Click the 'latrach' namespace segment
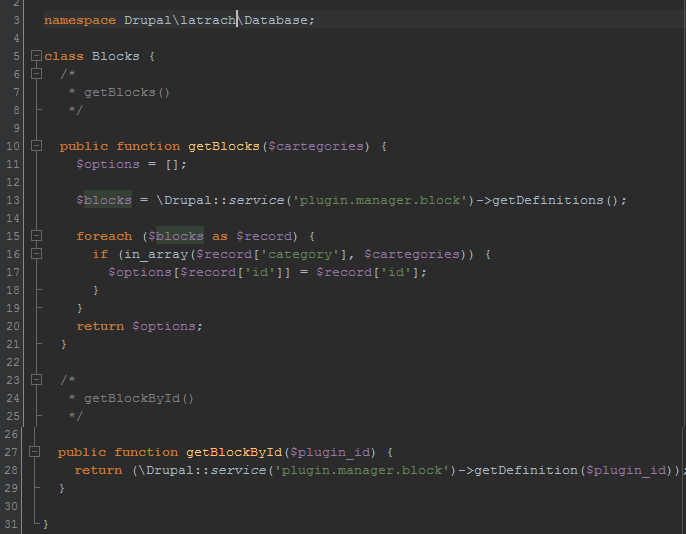686x534 pixels. pos(208,20)
